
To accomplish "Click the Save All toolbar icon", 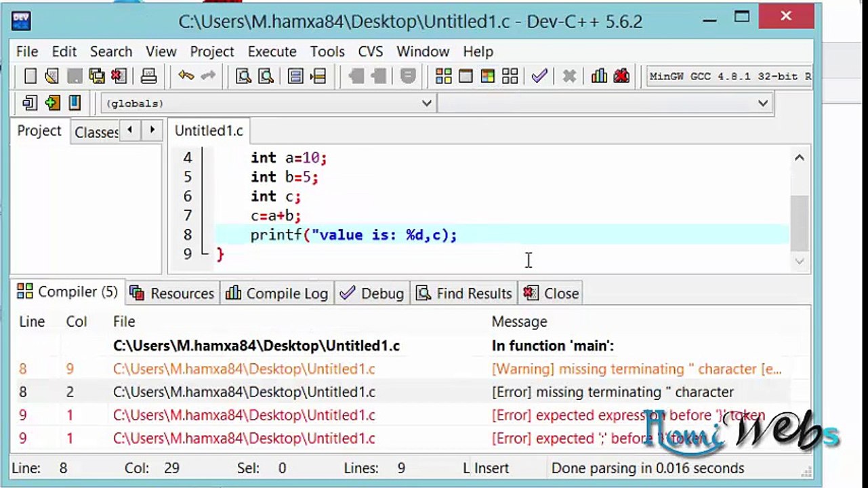I will click(97, 76).
